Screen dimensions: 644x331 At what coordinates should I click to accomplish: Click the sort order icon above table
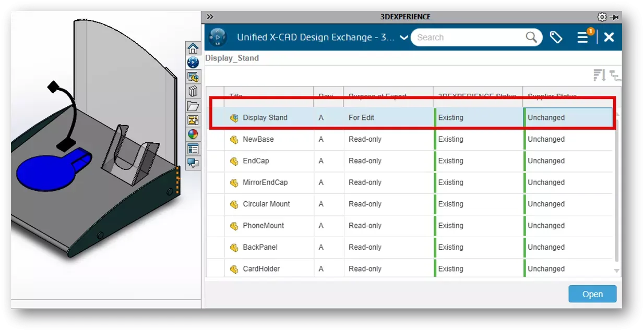coord(600,76)
